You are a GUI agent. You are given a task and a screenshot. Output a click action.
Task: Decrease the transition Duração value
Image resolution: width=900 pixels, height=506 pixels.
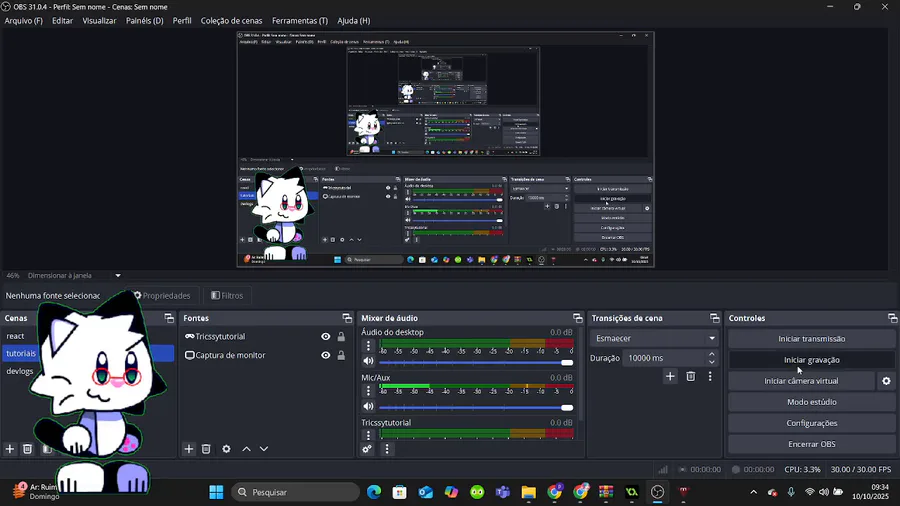(712, 362)
